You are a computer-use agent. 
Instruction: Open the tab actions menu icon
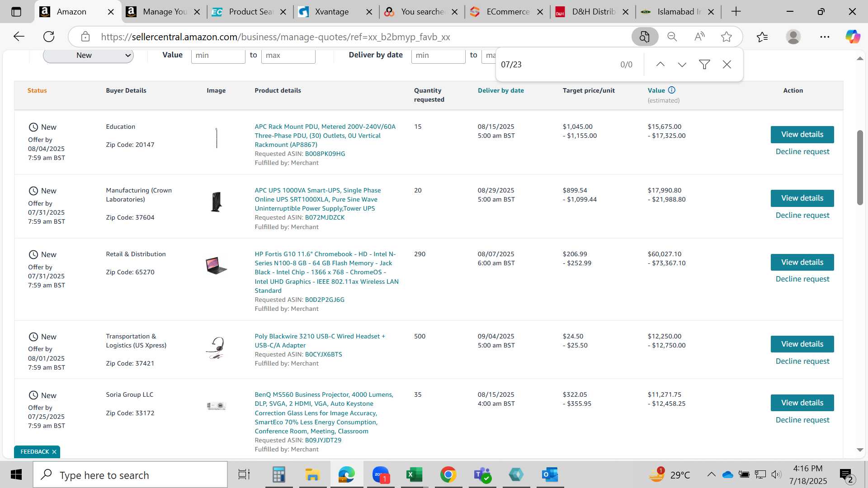16,12
